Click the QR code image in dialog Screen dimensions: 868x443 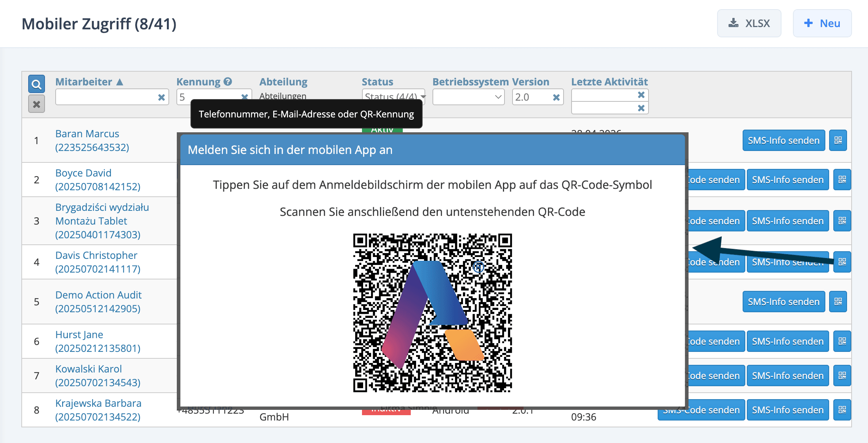[x=432, y=313]
